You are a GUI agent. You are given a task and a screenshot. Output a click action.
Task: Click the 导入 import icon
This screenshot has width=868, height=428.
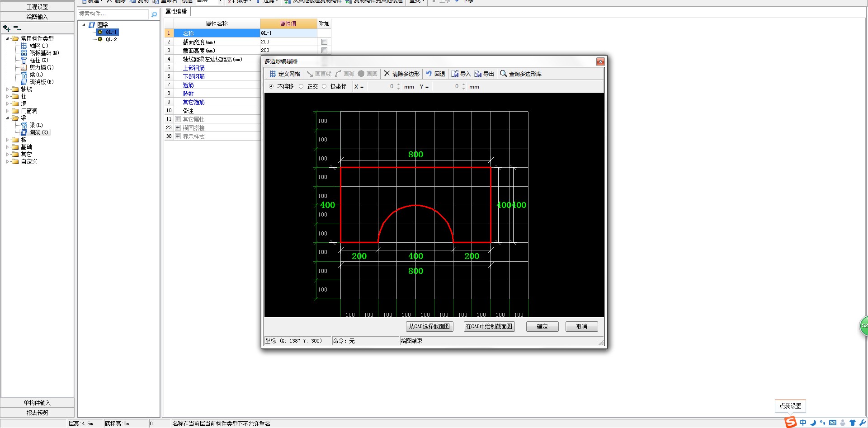pyautogui.click(x=455, y=74)
